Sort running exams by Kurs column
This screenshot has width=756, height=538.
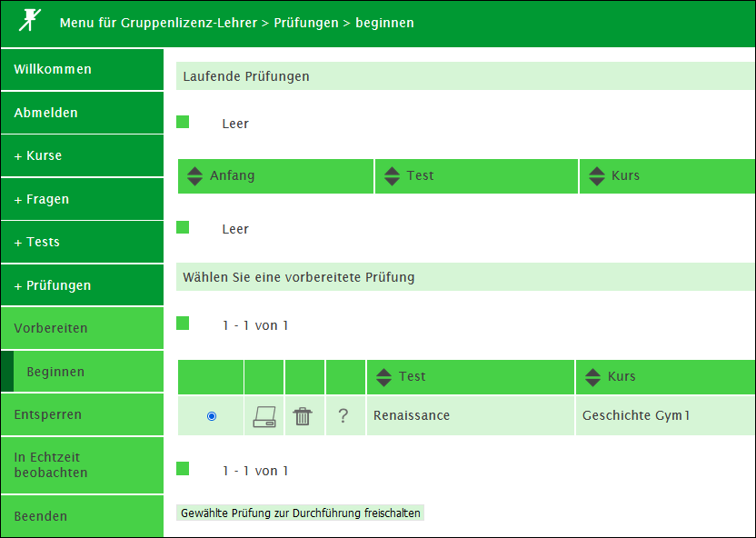pyautogui.click(x=596, y=176)
